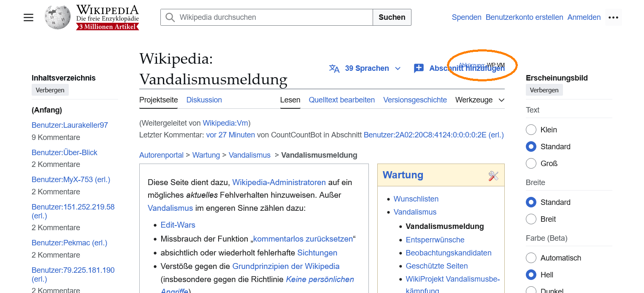Click the language translation icon
This screenshot has width=644, height=293.
click(x=334, y=68)
